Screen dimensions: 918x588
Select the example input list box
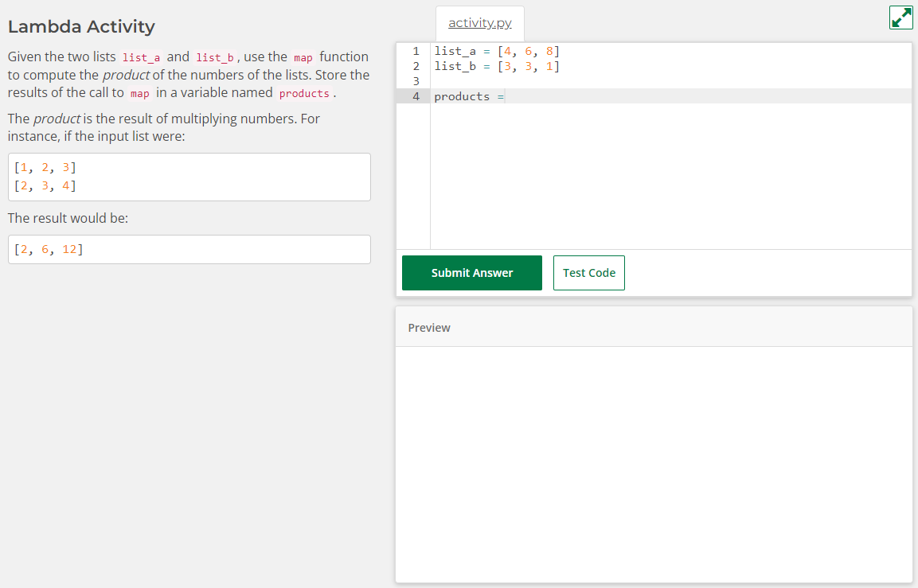tap(189, 177)
